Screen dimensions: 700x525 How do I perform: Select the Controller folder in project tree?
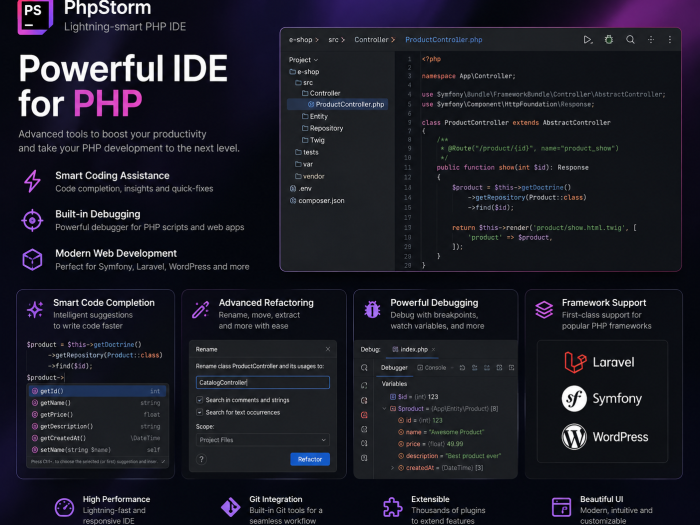[321, 93]
